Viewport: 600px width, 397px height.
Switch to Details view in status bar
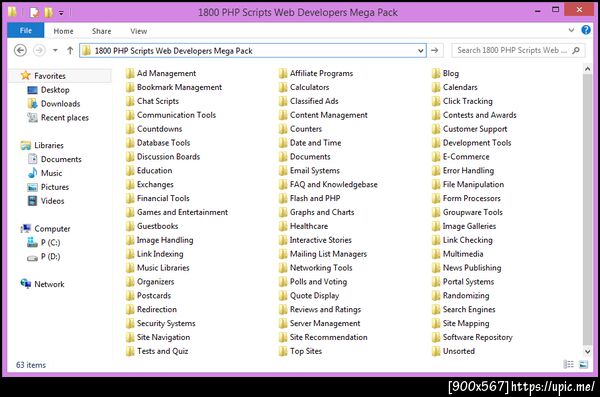[x=569, y=364]
